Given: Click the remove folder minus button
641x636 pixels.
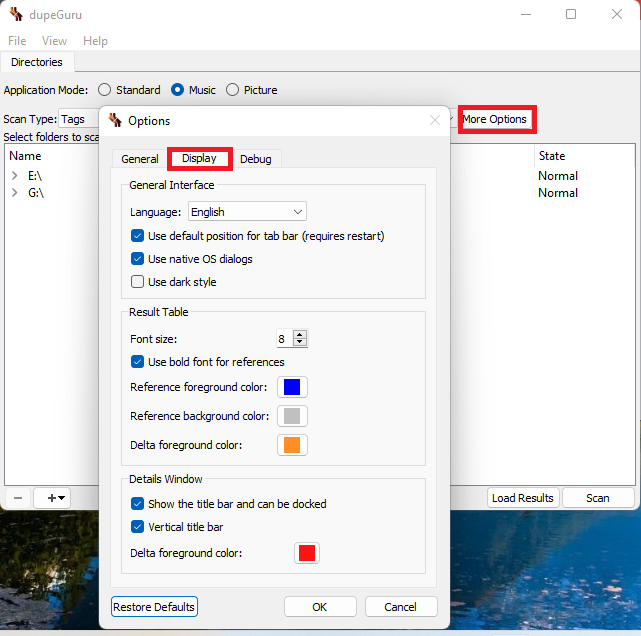Looking at the screenshot, I should [x=18, y=497].
